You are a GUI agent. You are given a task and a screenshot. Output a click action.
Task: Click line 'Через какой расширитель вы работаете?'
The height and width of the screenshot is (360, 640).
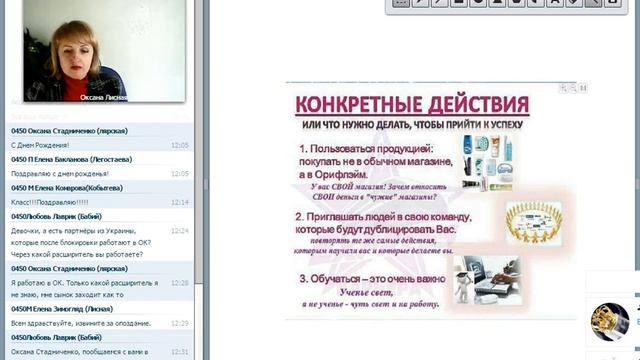point(77,254)
